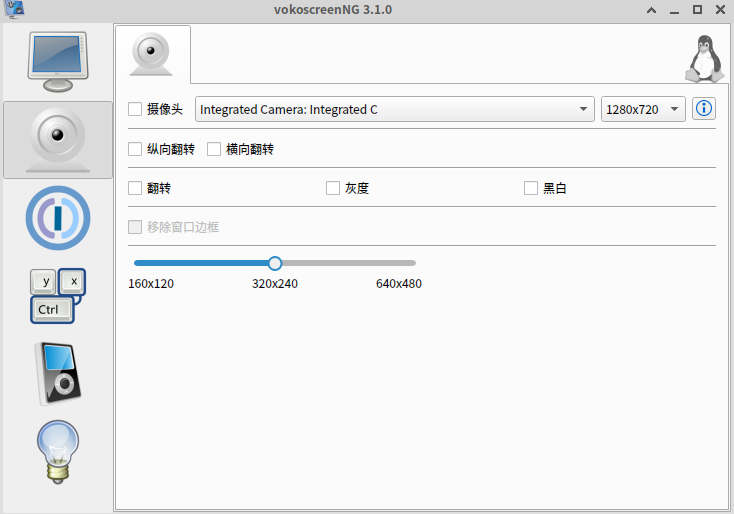The height and width of the screenshot is (514, 734).
Task: Open the screen recording section monitor icon
Action: [x=58, y=61]
